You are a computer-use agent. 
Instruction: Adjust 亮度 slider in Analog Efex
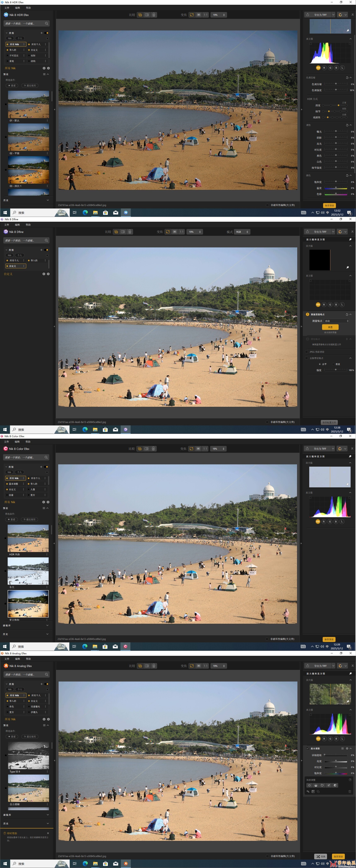[x=336, y=761]
